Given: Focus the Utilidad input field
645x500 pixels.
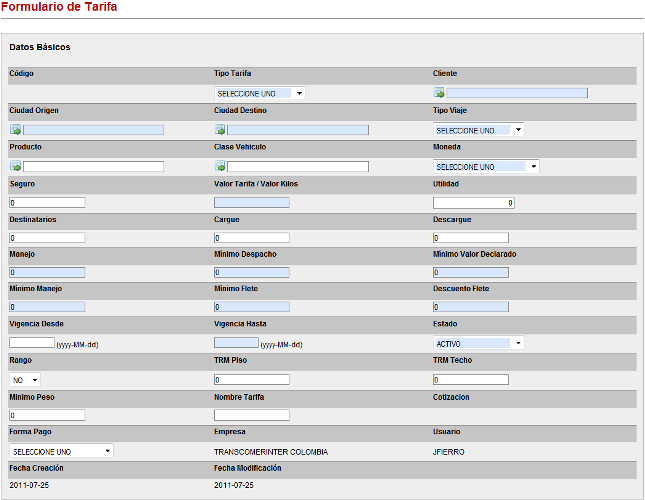Looking at the screenshot, I should coord(473,202).
